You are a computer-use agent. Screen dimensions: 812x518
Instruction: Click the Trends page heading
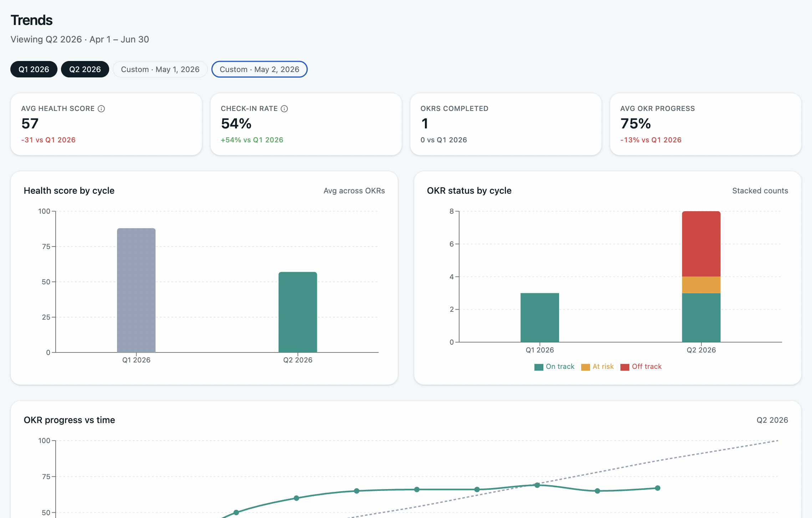pos(32,20)
